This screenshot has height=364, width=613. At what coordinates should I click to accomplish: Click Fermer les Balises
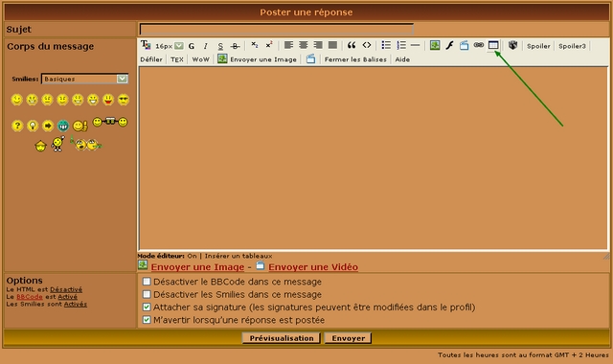point(355,59)
